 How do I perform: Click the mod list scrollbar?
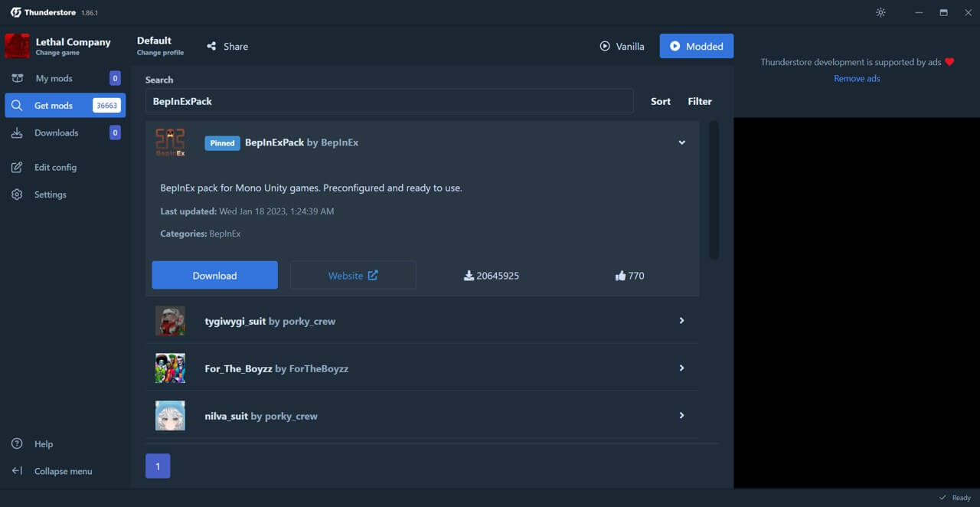(714, 190)
